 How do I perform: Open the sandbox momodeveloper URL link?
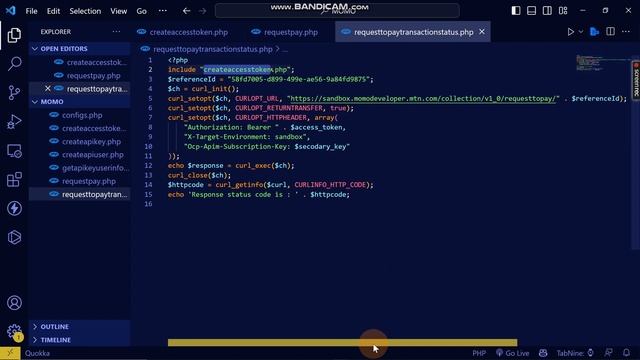(x=422, y=98)
